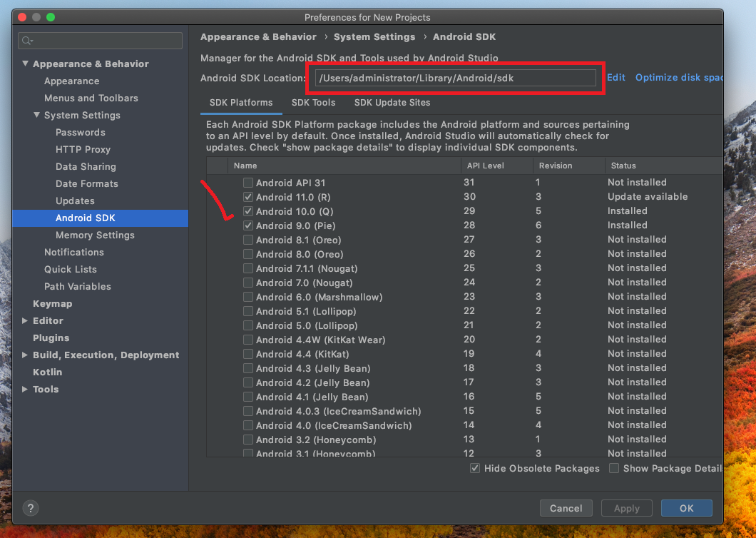Check the Android 4.4 (KitKat) checkbox
The height and width of the screenshot is (538, 756).
tap(247, 354)
